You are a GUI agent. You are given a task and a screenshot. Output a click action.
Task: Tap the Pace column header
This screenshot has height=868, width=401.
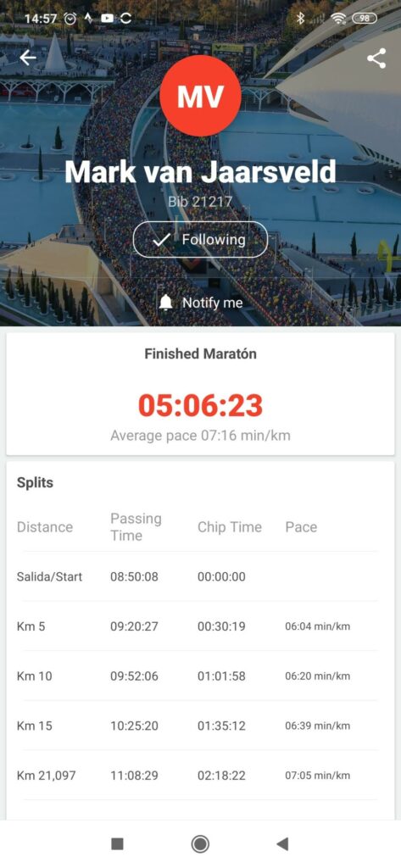point(301,527)
